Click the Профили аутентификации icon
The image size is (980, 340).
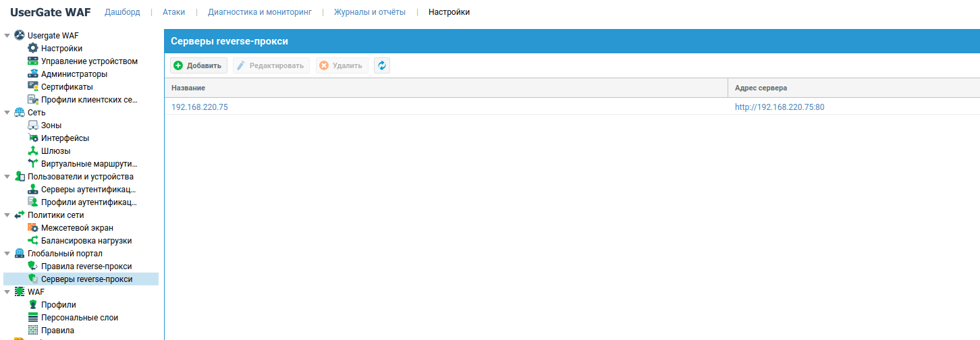[x=32, y=202]
